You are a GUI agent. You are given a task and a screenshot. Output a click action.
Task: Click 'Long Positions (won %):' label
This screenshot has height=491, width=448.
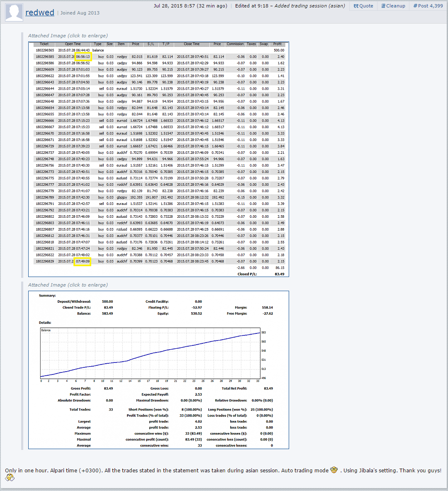coord(227,410)
